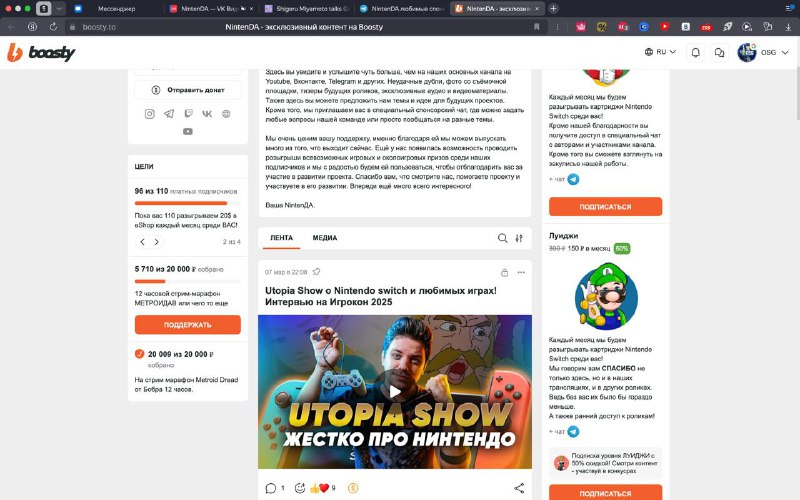This screenshot has height=500, width=800.
Task: Click Поддержать button
Action: (x=188, y=324)
